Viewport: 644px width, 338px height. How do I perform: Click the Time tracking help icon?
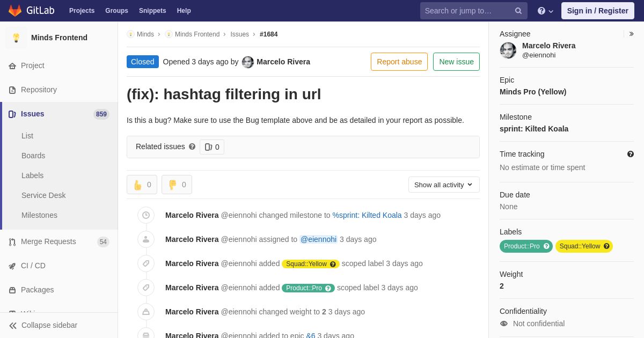[x=631, y=154]
